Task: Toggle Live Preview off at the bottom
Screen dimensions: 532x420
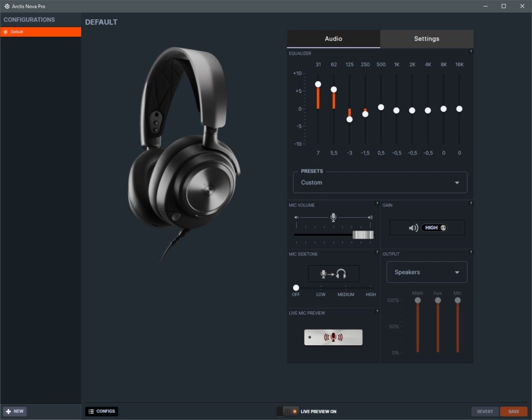Action: pos(288,411)
